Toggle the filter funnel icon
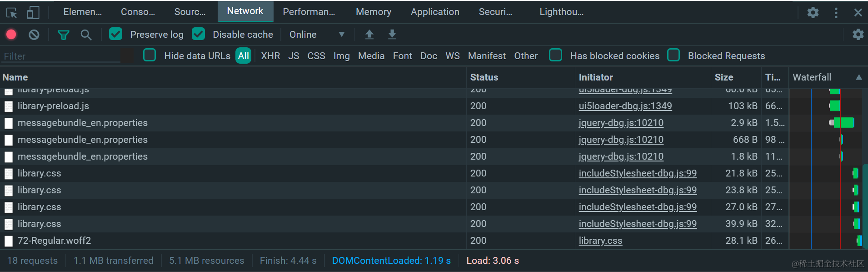This screenshot has height=272, width=868. point(64,35)
